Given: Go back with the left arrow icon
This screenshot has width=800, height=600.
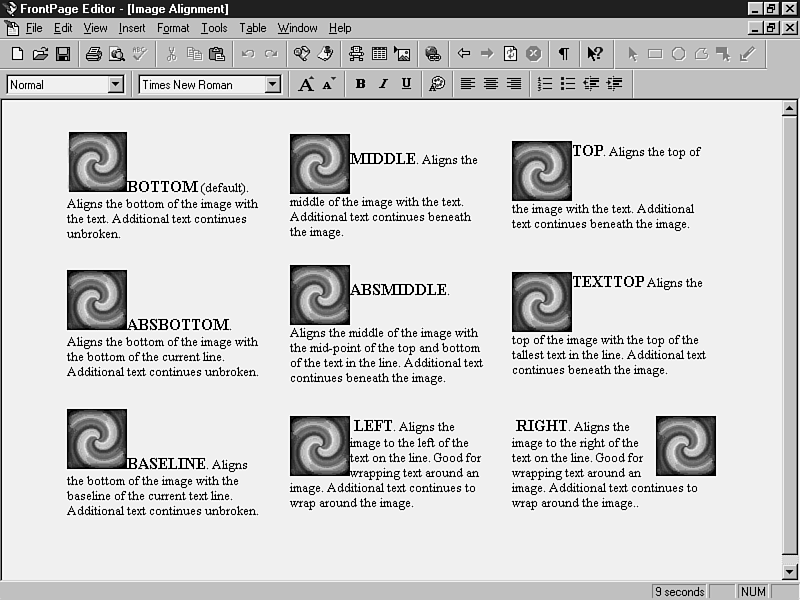Looking at the screenshot, I should pyautogui.click(x=464, y=54).
